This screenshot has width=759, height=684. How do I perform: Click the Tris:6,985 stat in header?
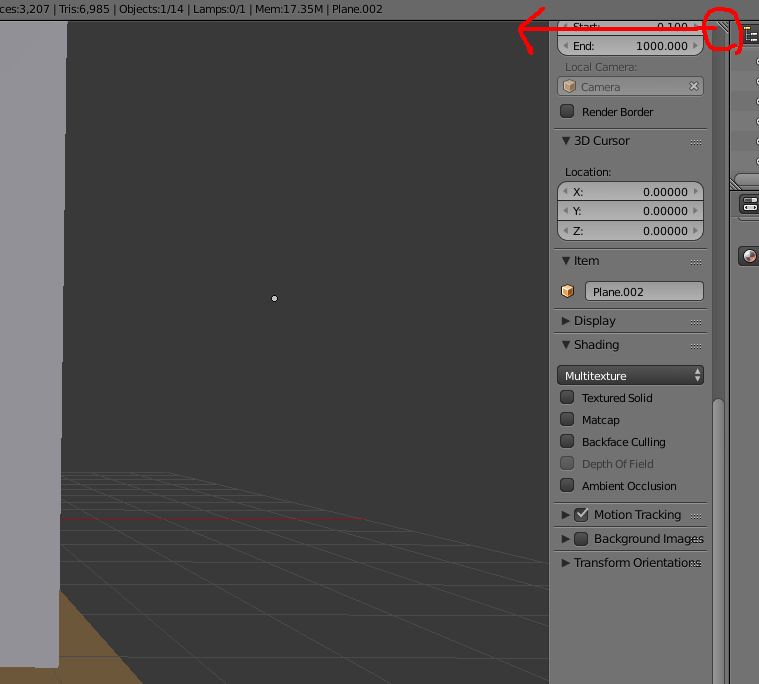pyautogui.click(x=84, y=9)
